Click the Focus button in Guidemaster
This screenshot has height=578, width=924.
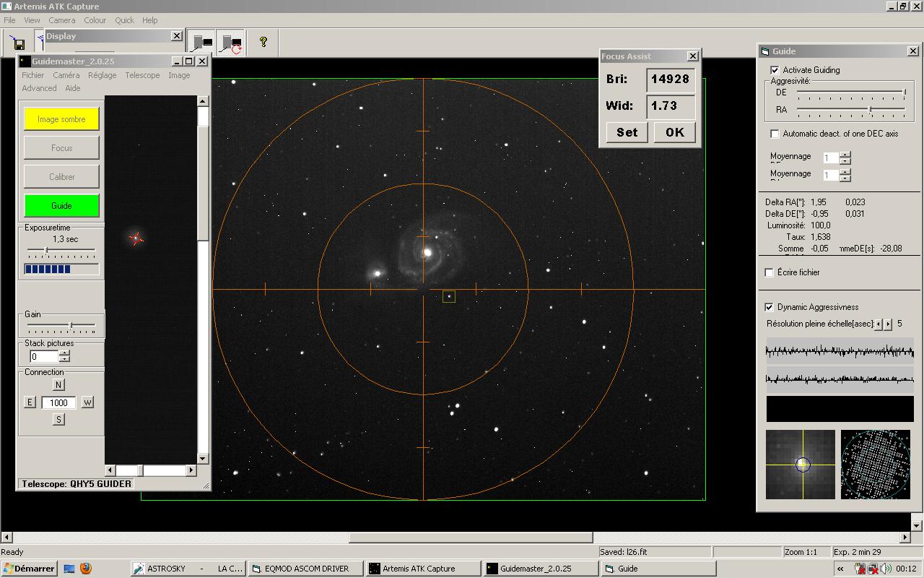tap(61, 148)
